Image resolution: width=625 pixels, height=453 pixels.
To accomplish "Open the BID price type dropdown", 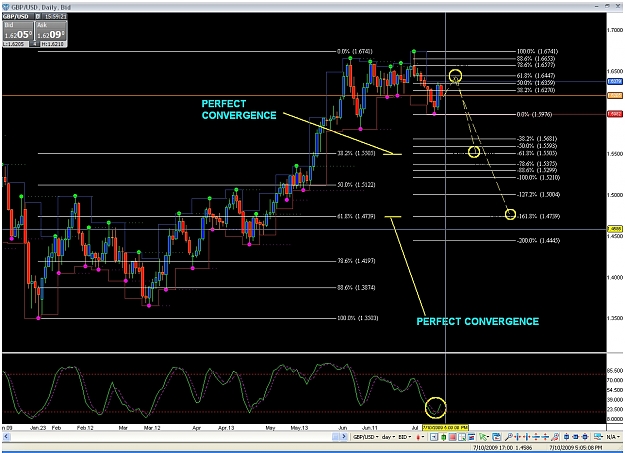I will 405,437.
